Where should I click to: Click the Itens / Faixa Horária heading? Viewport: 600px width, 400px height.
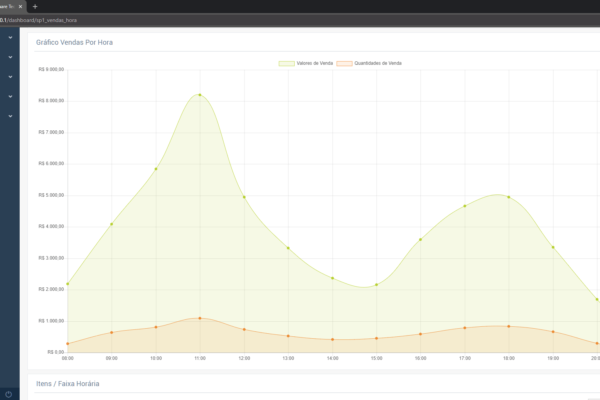click(x=68, y=384)
